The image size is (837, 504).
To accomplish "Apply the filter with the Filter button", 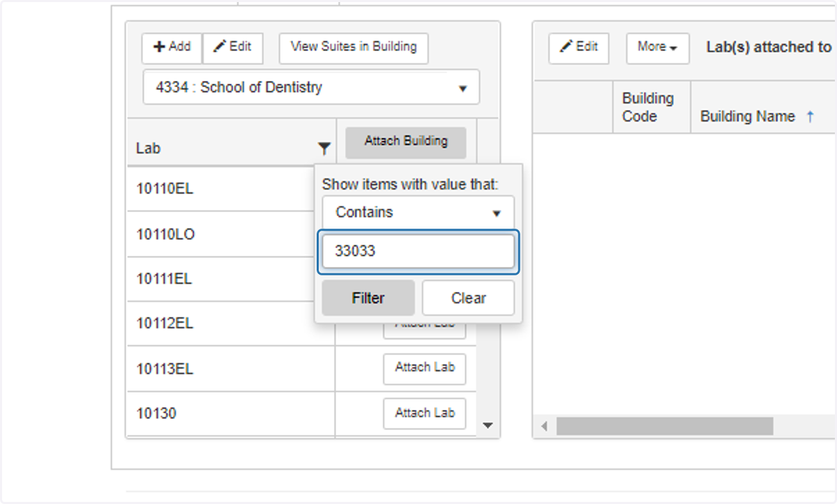I will coord(368,298).
